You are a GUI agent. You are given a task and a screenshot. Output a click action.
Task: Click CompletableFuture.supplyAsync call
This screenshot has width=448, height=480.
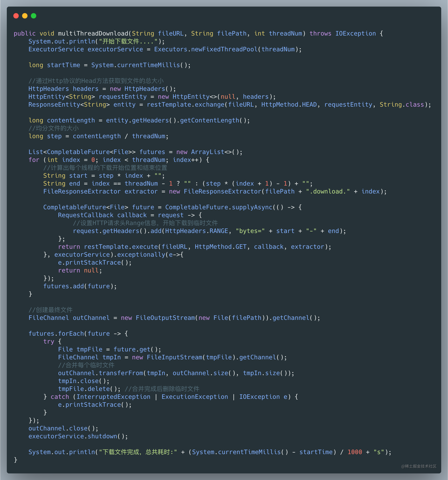(x=219, y=207)
